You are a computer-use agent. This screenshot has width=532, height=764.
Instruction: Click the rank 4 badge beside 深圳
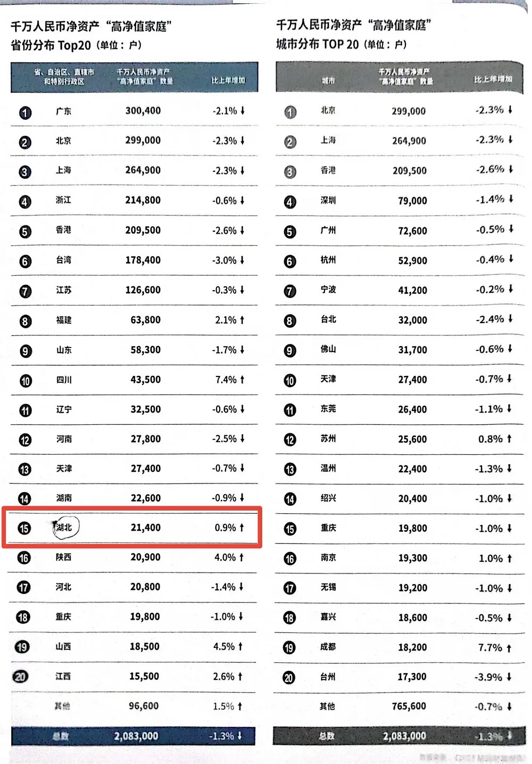pos(290,202)
